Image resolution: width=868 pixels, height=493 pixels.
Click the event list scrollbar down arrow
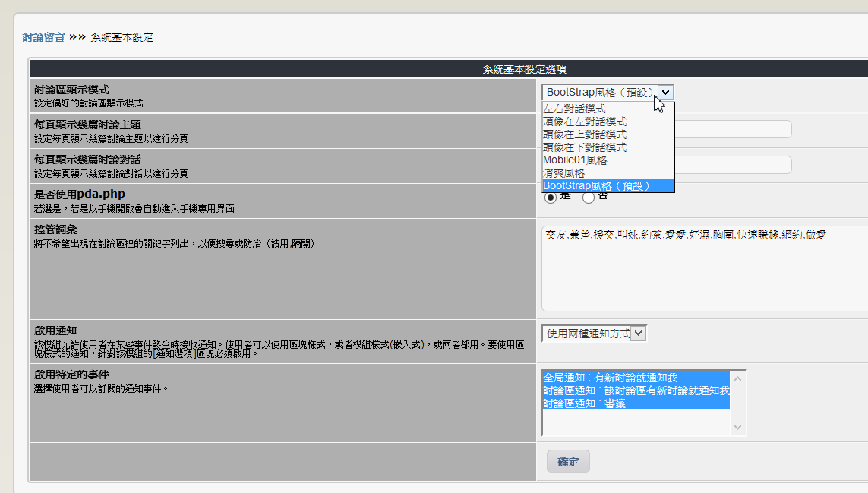tap(737, 428)
